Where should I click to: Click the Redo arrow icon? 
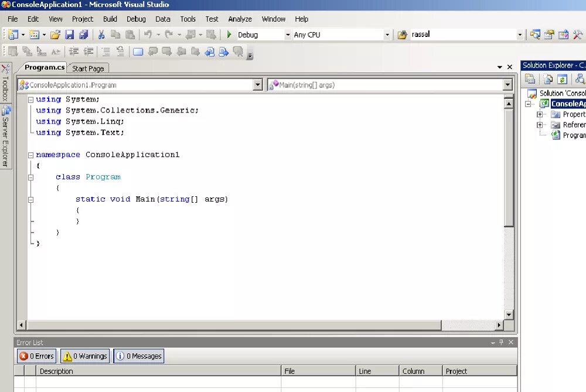[x=169, y=35]
